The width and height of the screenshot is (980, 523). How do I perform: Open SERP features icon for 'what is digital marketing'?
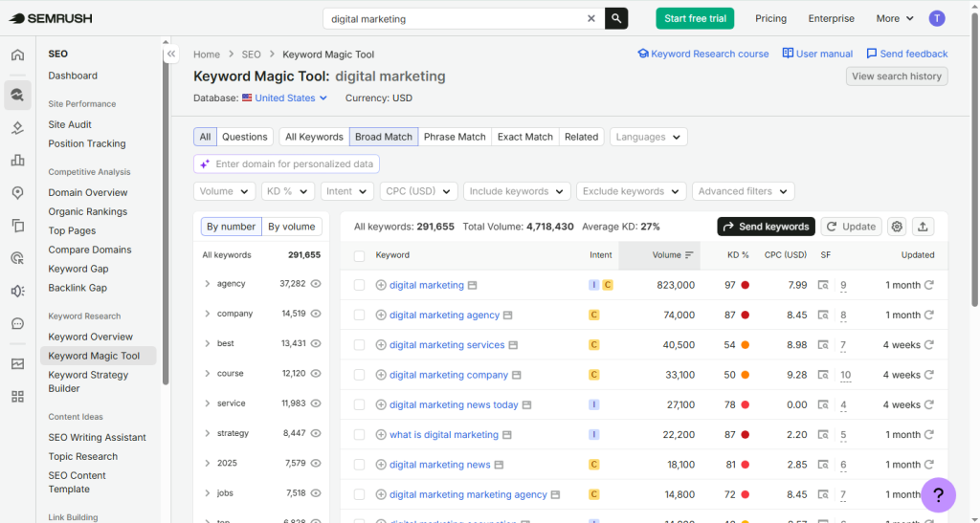[823, 435]
